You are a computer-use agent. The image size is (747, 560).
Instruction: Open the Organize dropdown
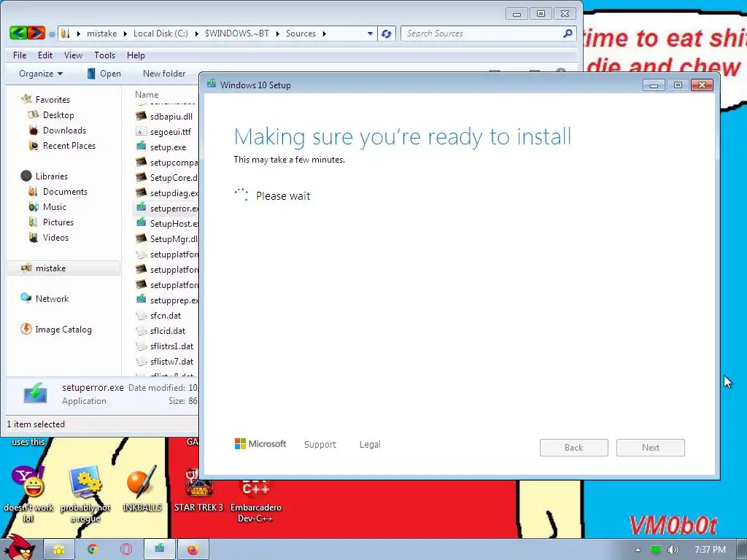41,74
